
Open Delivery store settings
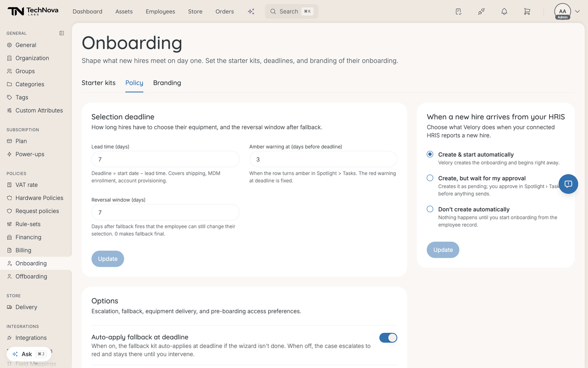36,307
